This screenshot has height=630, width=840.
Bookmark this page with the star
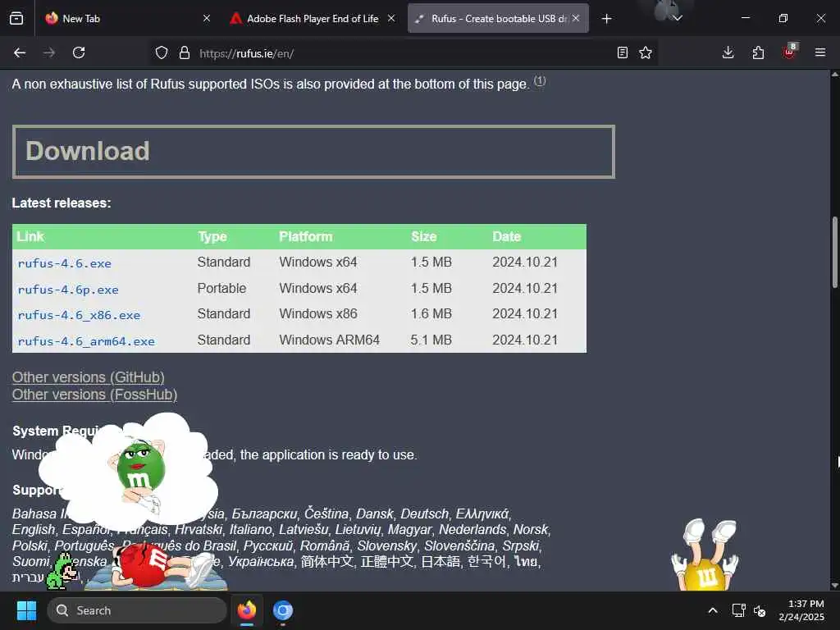(x=646, y=52)
